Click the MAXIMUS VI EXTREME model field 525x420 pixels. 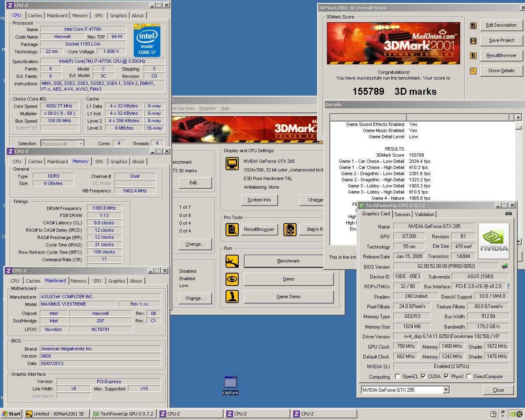pos(78,304)
